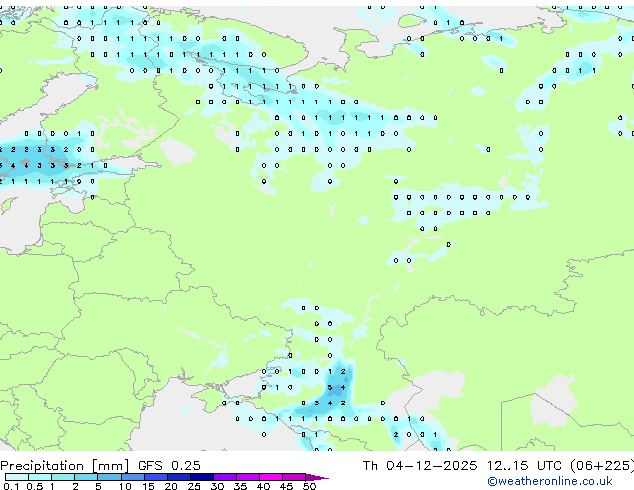Select the 2–5 mm legend color swatch
Viewport: 634px width, 490px height.
(86, 477)
